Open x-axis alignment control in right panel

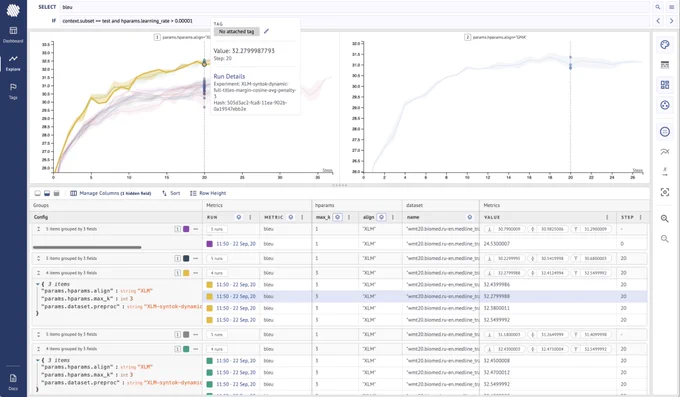point(664,171)
